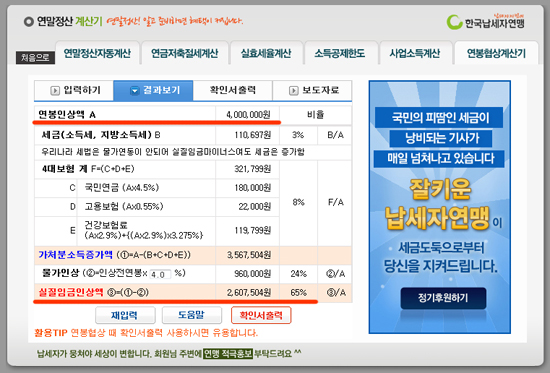Click the 실질임금인상액 value 2,607,504원

249,292
